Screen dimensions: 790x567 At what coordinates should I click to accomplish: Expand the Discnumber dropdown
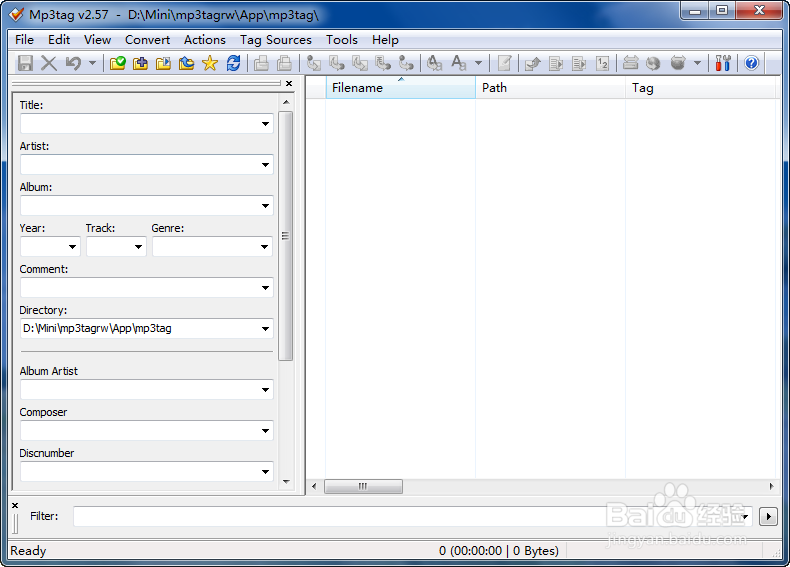click(265, 472)
